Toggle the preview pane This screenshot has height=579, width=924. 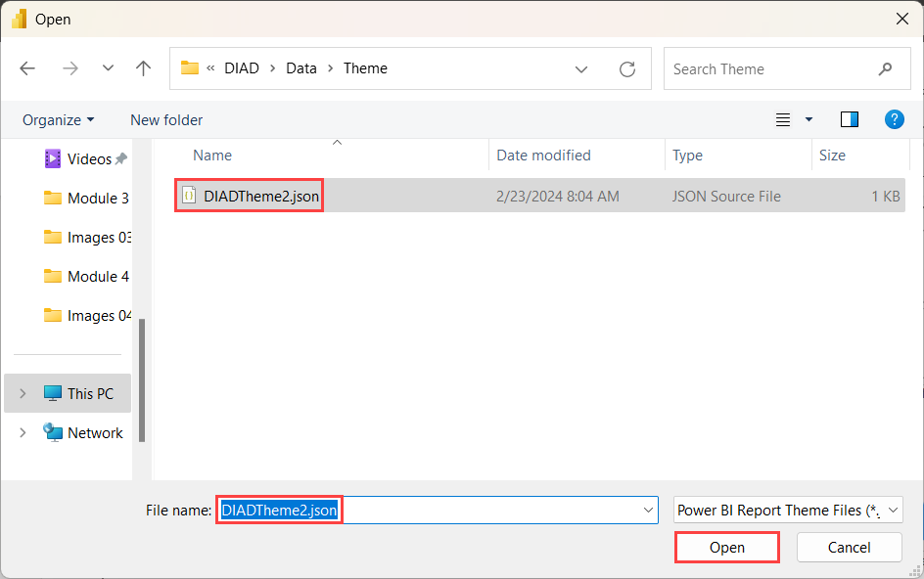click(x=849, y=118)
